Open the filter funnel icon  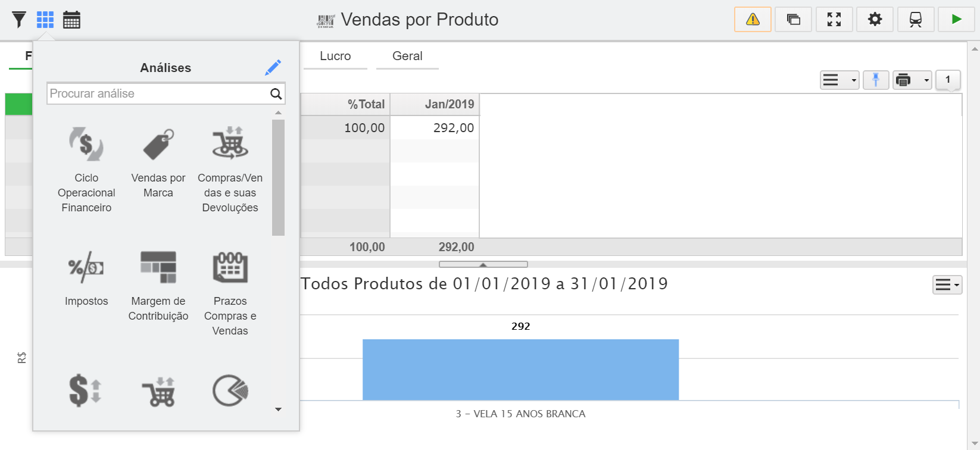19,20
